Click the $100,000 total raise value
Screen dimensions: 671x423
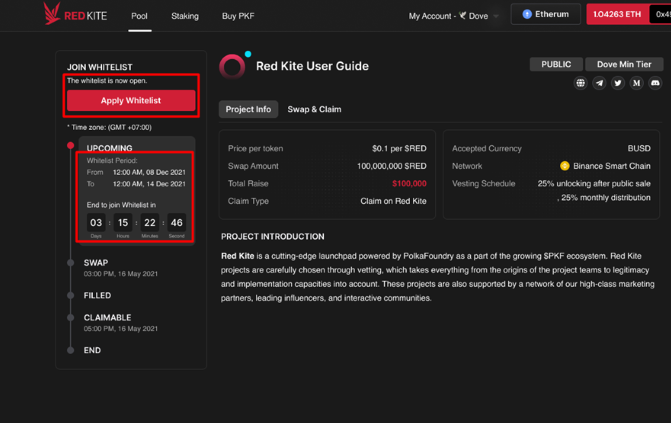point(409,184)
